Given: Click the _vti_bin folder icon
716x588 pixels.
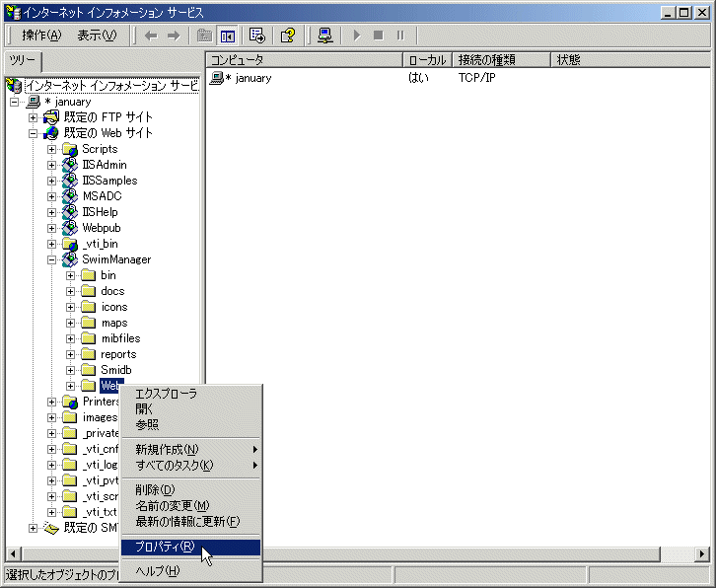Looking at the screenshot, I should coord(70,244).
